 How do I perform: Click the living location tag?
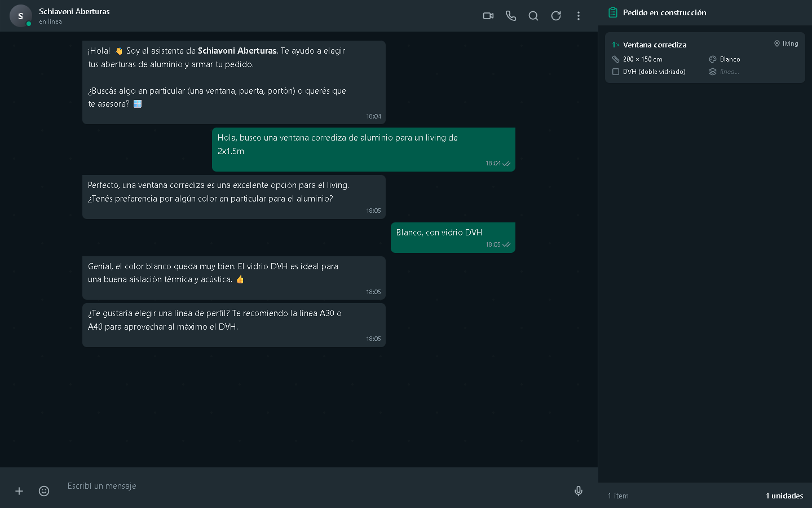[x=786, y=43]
